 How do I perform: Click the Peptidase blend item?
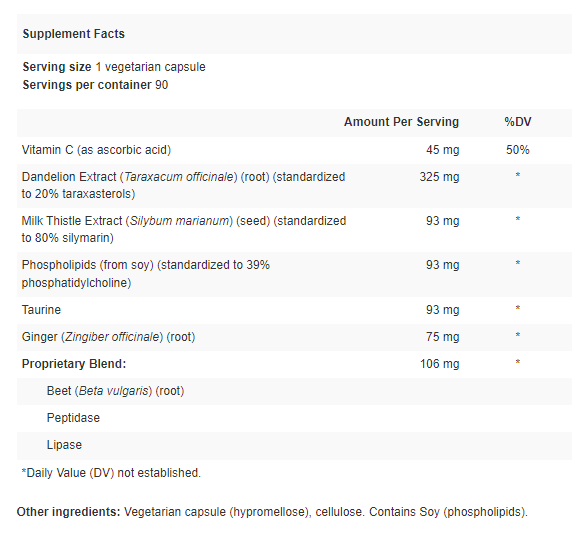click(x=73, y=418)
